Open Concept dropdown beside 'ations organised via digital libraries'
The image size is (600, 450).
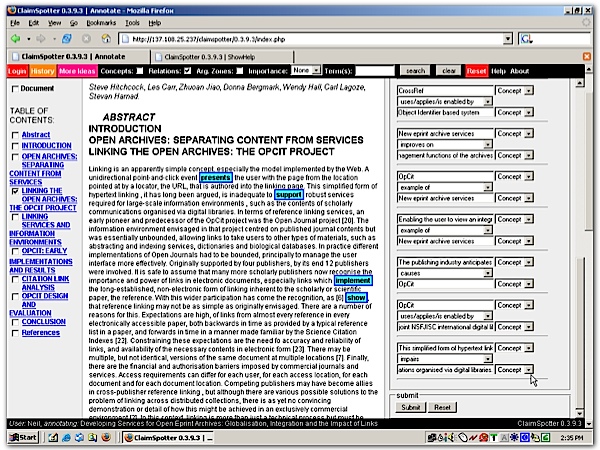(515, 370)
